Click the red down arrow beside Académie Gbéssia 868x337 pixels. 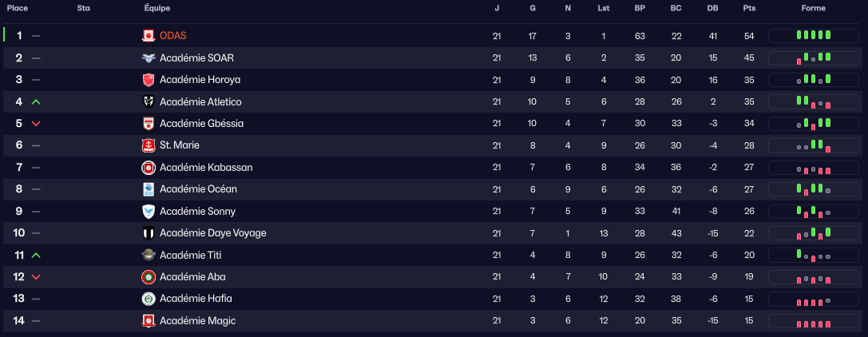coord(35,124)
